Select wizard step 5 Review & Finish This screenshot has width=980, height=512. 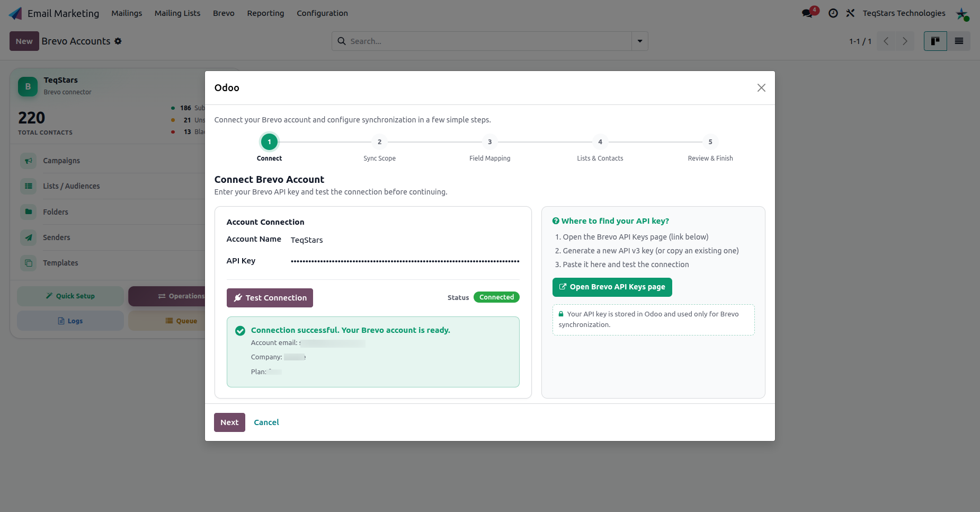(x=710, y=142)
